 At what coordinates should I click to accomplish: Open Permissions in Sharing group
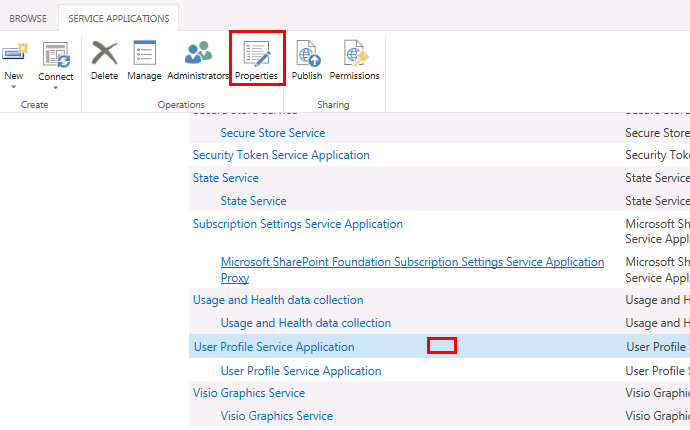coord(355,61)
